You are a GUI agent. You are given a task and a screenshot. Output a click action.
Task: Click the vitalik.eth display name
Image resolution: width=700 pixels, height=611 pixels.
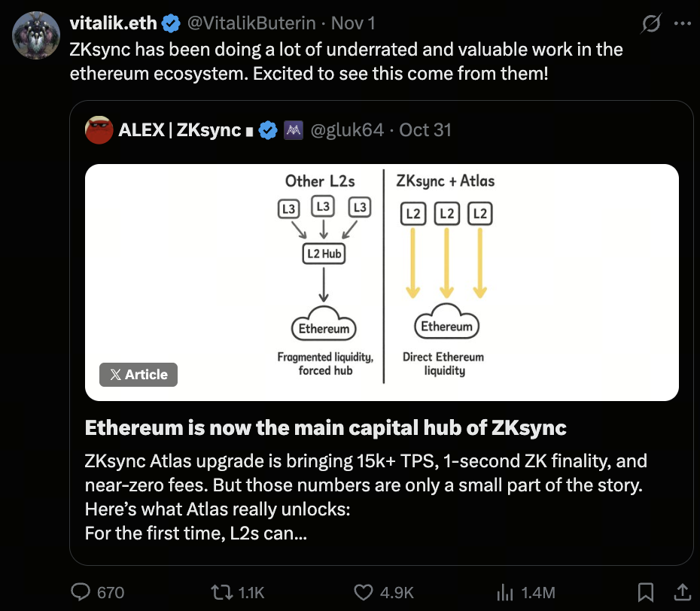[113, 23]
